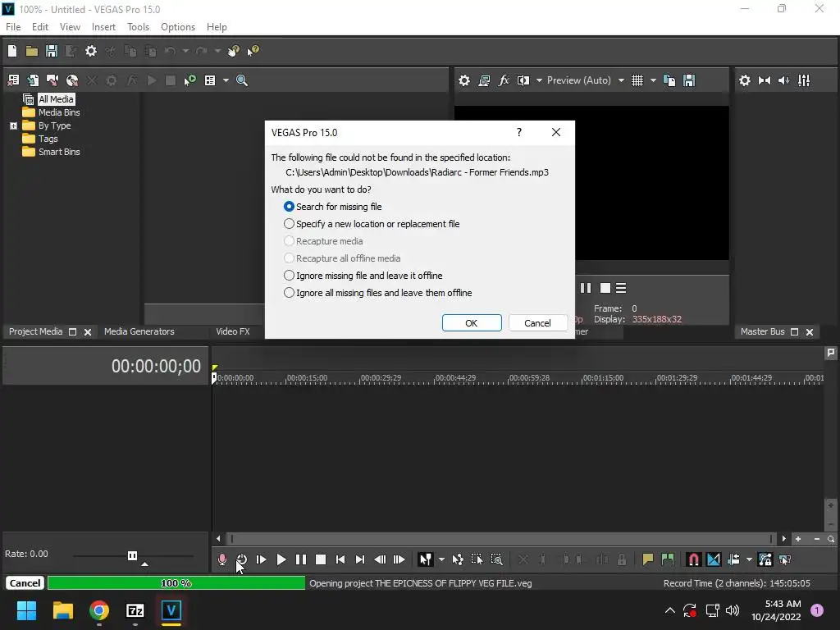Save the project with the floppy disk icon
The height and width of the screenshot is (630, 840).
coord(52,51)
